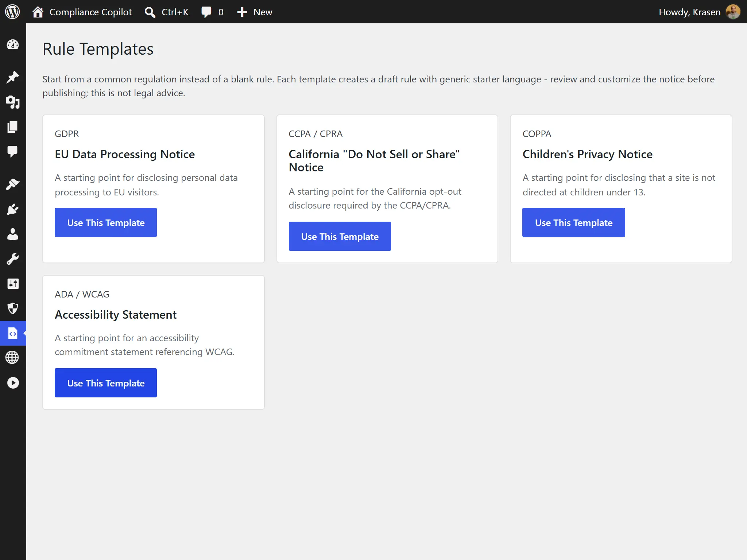Open the shield security icon
The image size is (747, 560).
[13, 308]
